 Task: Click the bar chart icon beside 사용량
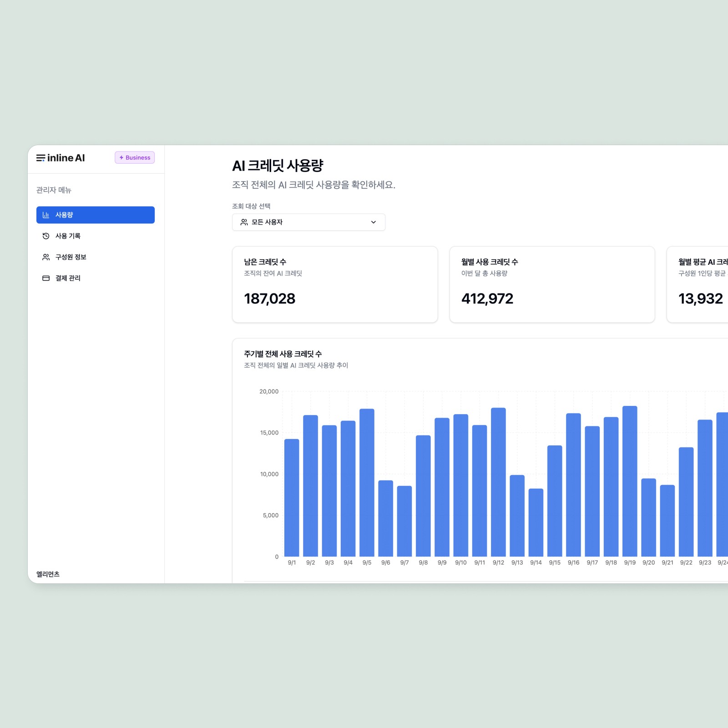[46, 215]
